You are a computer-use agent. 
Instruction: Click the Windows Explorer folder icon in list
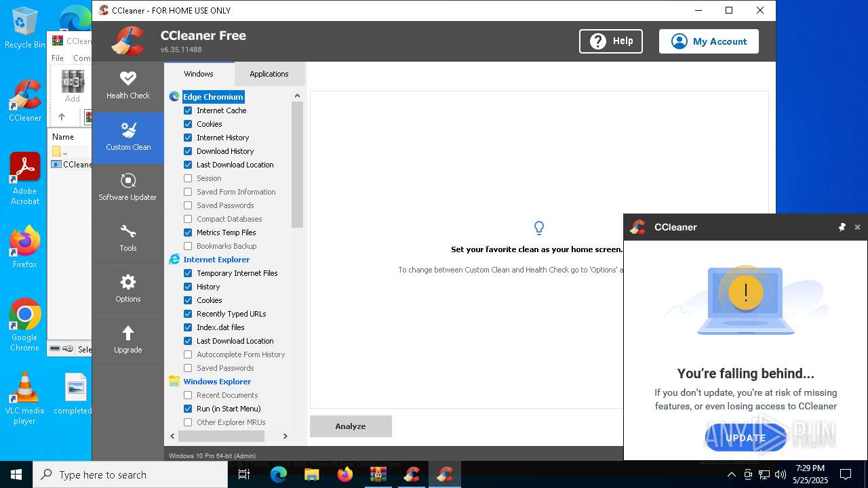(174, 382)
